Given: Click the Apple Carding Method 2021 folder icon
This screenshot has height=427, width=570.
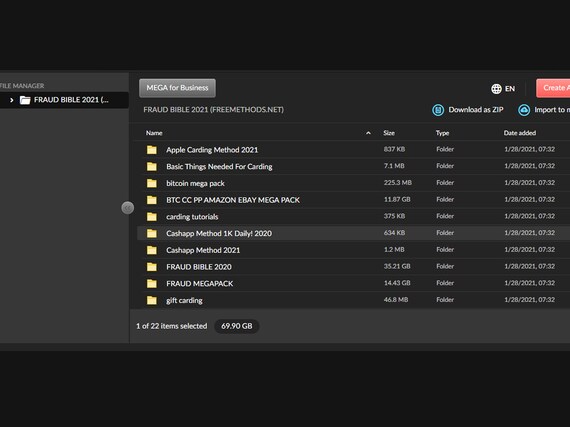Looking at the screenshot, I should (152, 150).
